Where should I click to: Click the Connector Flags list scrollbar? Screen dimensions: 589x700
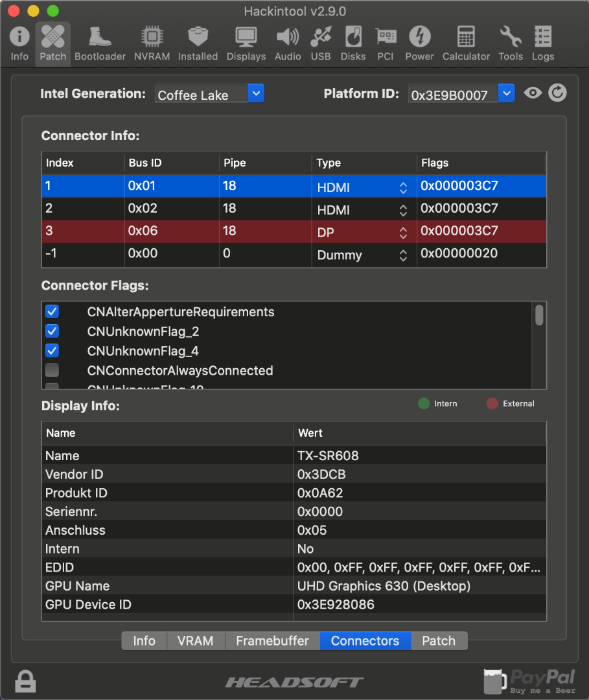(x=539, y=316)
